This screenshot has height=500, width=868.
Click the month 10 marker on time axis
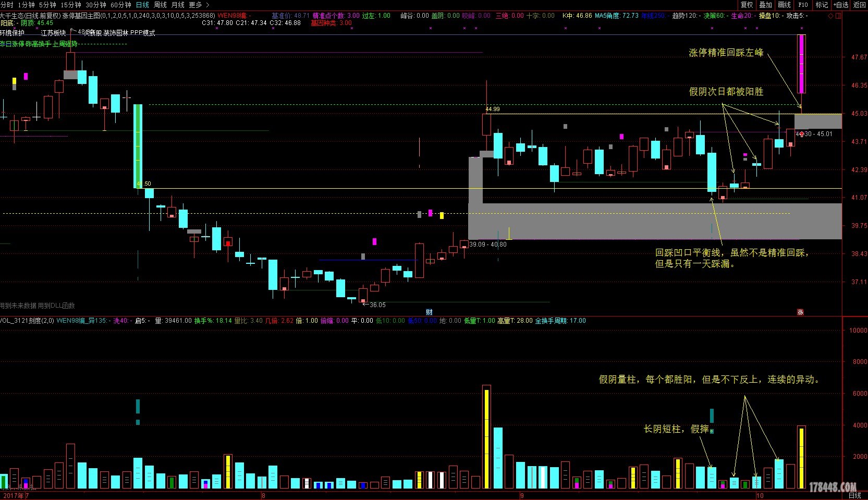click(x=760, y=495)
